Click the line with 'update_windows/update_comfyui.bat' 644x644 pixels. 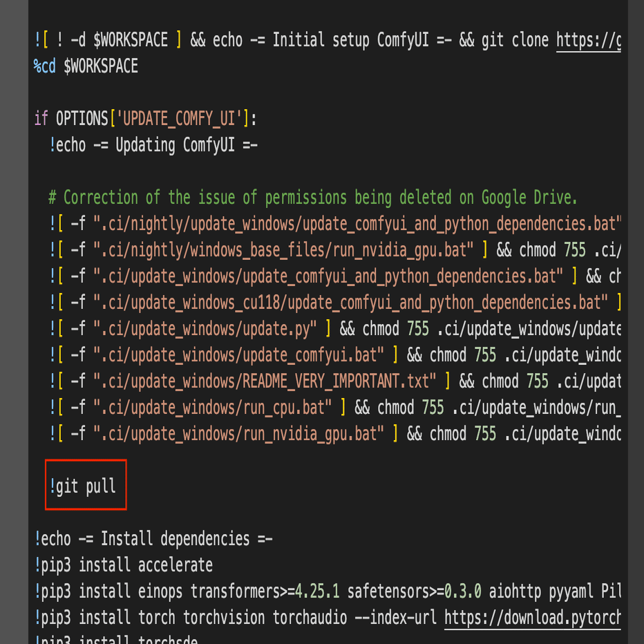[x=334, y=355]
